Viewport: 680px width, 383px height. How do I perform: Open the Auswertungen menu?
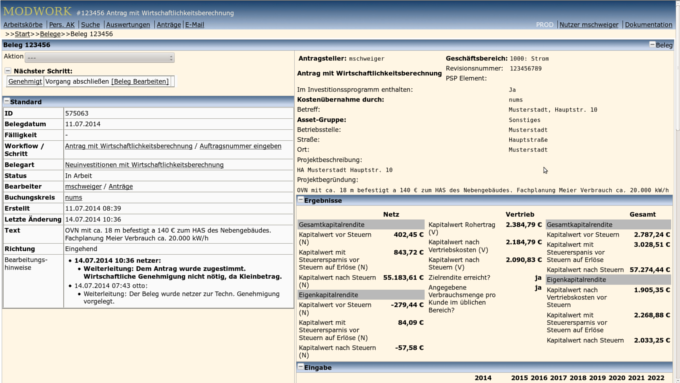128,25
